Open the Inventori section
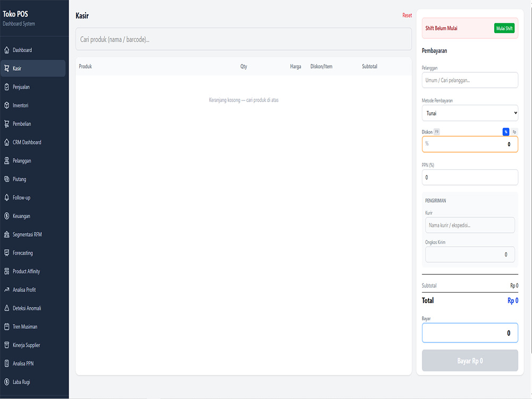Viewport: 532px width, 399px height. [x=33, y=105]
